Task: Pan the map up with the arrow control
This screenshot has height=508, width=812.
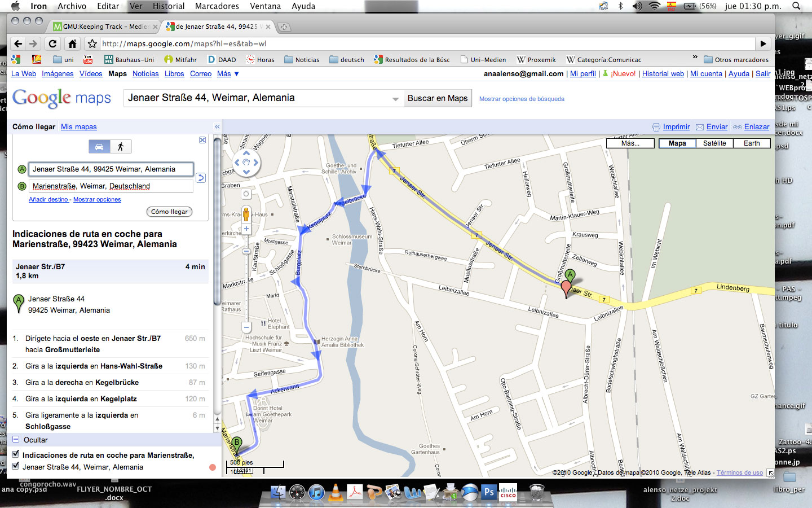Action: (246, 153)
